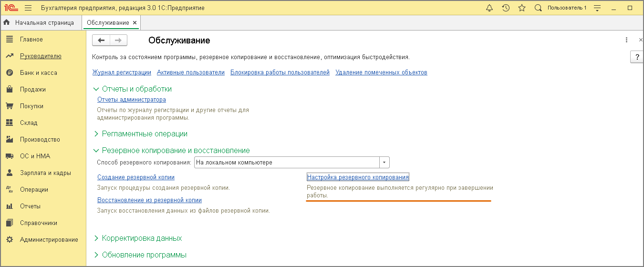Click the back arrow navigation button
Image resolution: width=644 pixels, height=267 pixels.
[x=101, y=41]
